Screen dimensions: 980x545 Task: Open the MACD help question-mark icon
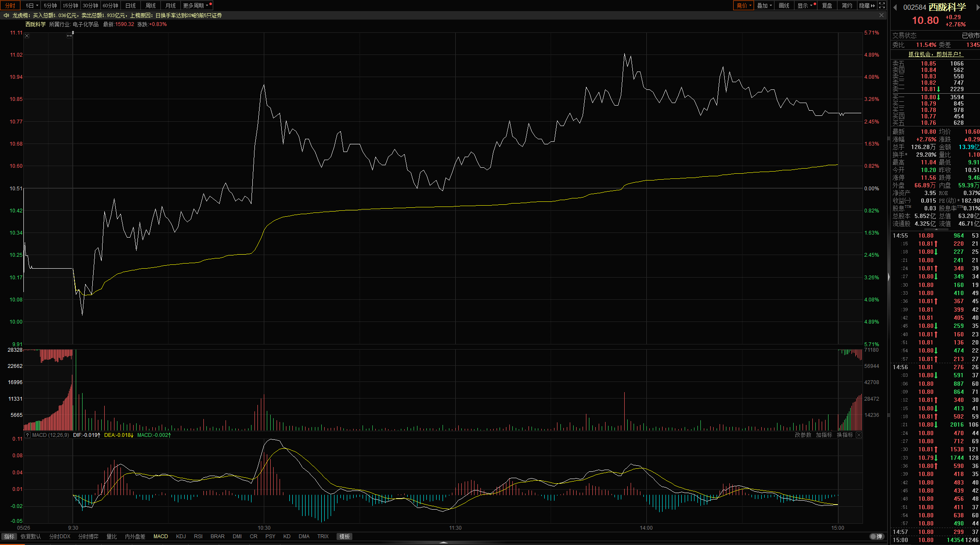(x=27, y=435)
